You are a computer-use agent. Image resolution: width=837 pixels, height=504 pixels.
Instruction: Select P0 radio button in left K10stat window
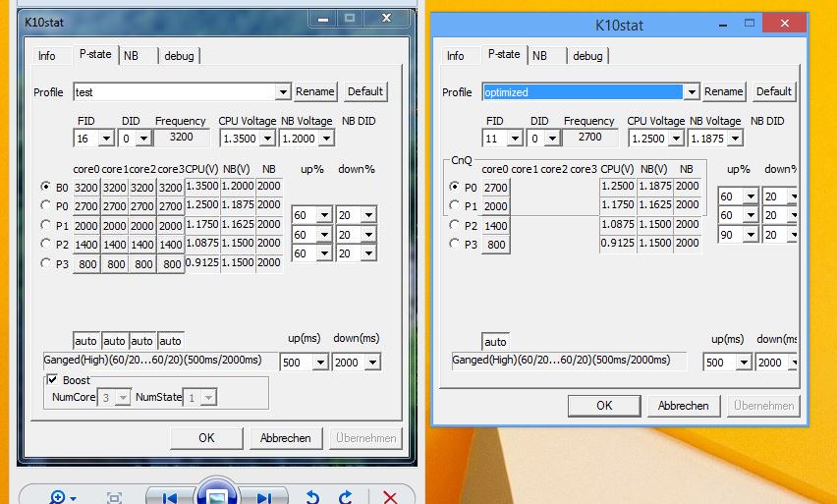coord(45,205)
